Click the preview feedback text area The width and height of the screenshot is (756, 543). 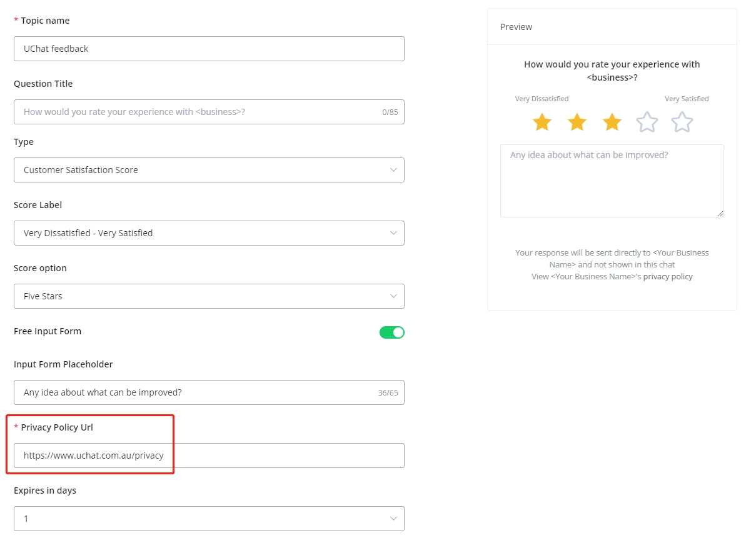tap(612, 181)
